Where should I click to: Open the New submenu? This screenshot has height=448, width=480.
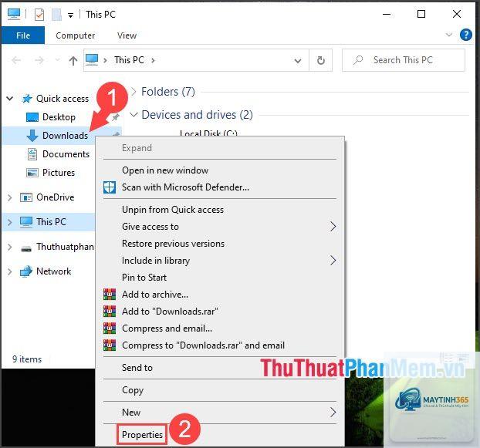click(220, 413)
